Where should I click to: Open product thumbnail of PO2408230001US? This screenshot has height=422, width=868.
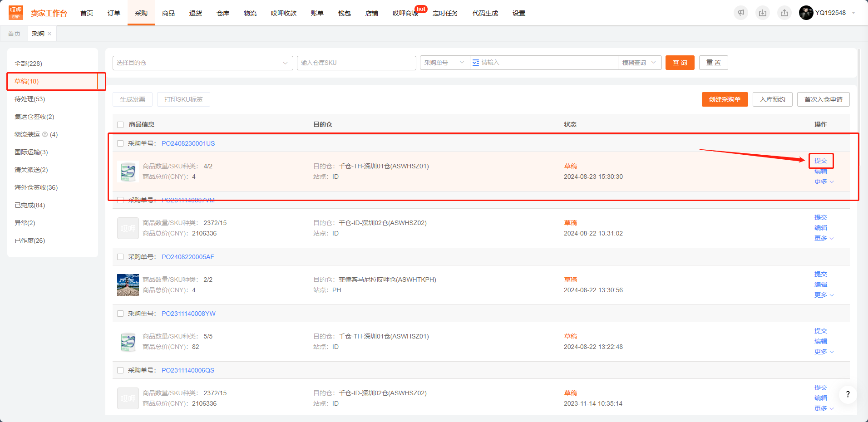coord(128,172)
